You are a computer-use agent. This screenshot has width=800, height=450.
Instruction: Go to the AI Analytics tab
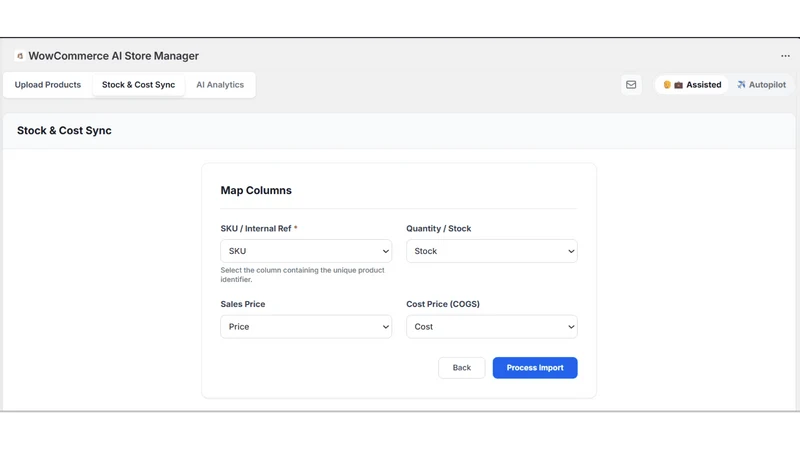pyautogui.click(x=220, y=85)
